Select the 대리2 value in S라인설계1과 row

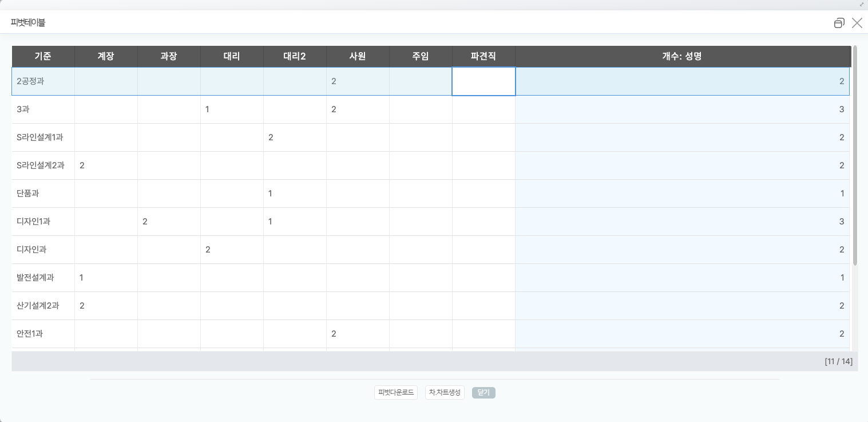coord(295,137)
